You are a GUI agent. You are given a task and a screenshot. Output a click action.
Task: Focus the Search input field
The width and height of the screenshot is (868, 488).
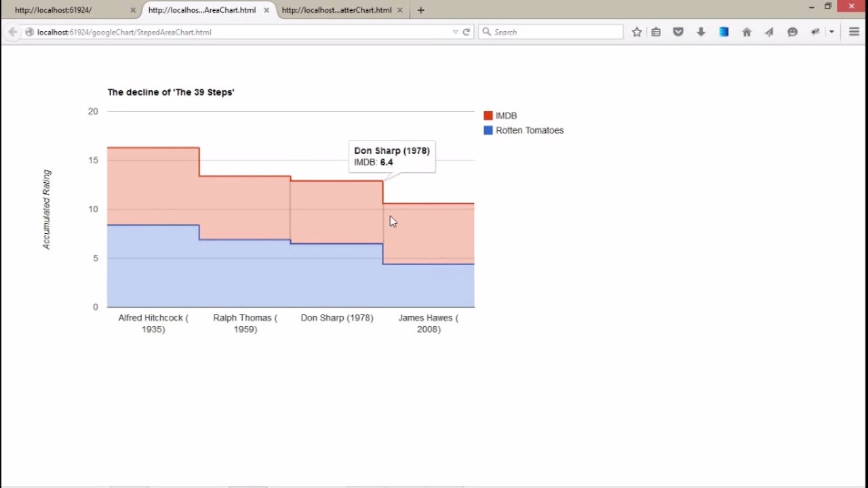(551, 32)
